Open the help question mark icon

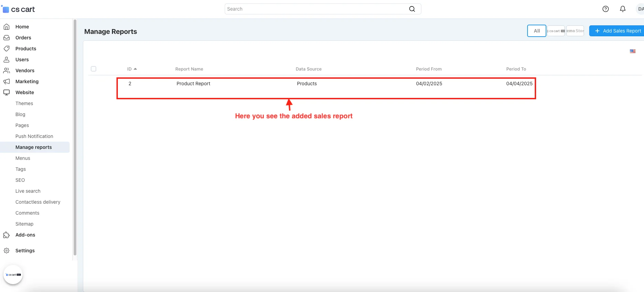605,9
